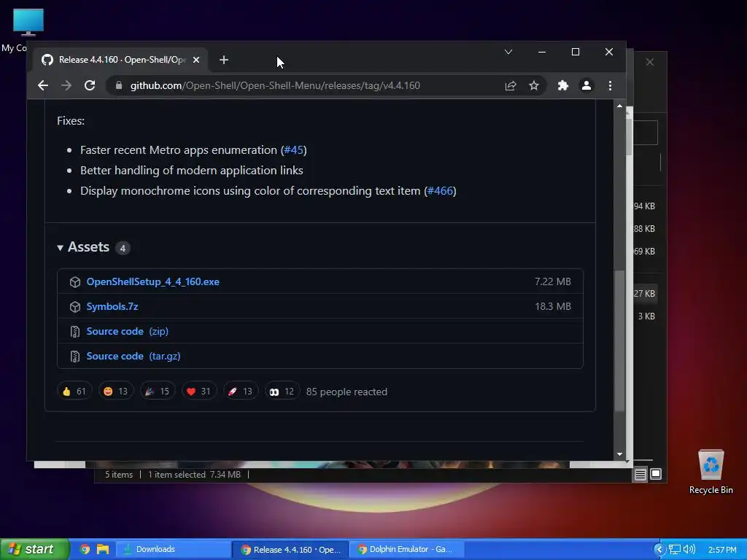Screen dimensions: 747x560
Task: Share this page via address bar icon
Action: coord(511,86)
